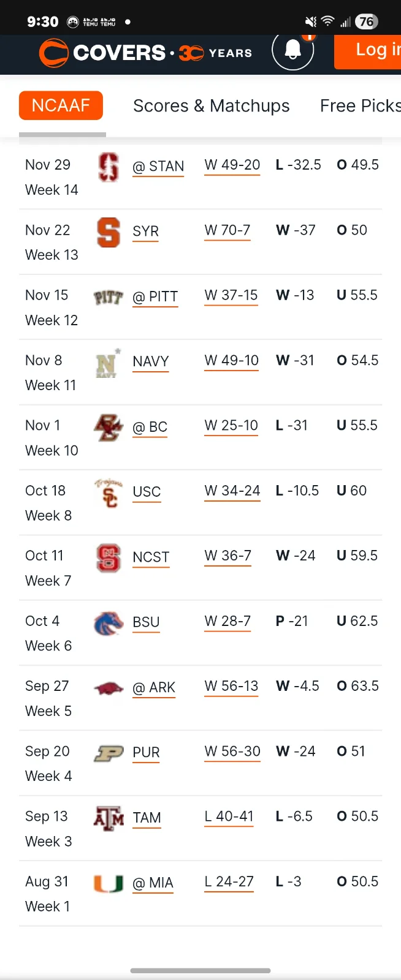
Task: Tap the Texas A&M logo
Action: 109,818
